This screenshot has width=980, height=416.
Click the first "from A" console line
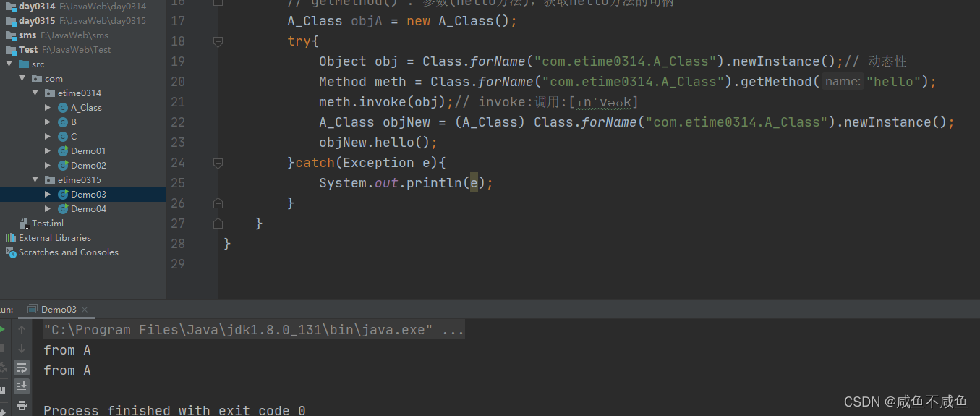[x=67, y=350]
